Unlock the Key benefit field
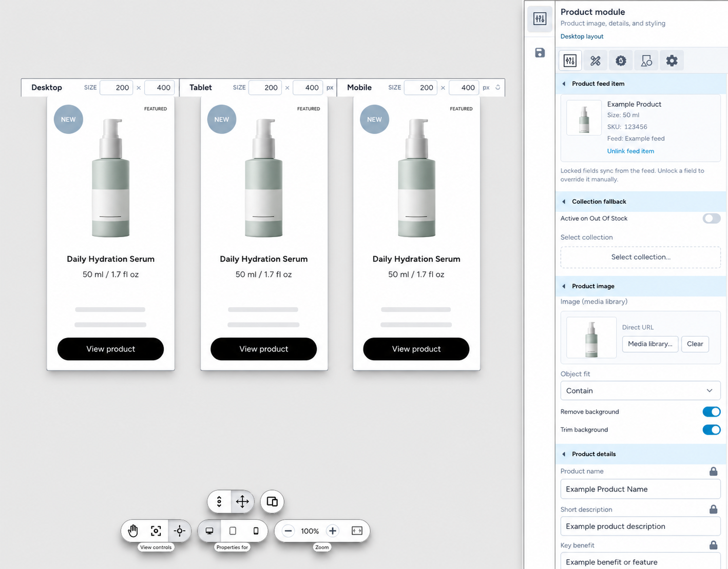This screenshot has height=569, width=728. point(713,545)
